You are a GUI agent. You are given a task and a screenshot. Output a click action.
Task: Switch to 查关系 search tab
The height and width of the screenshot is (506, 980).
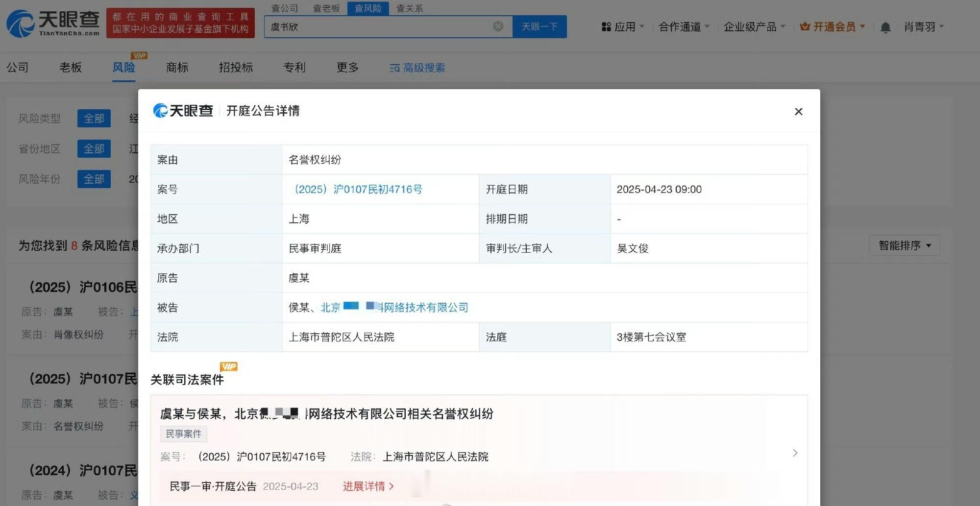coord(410,8)
